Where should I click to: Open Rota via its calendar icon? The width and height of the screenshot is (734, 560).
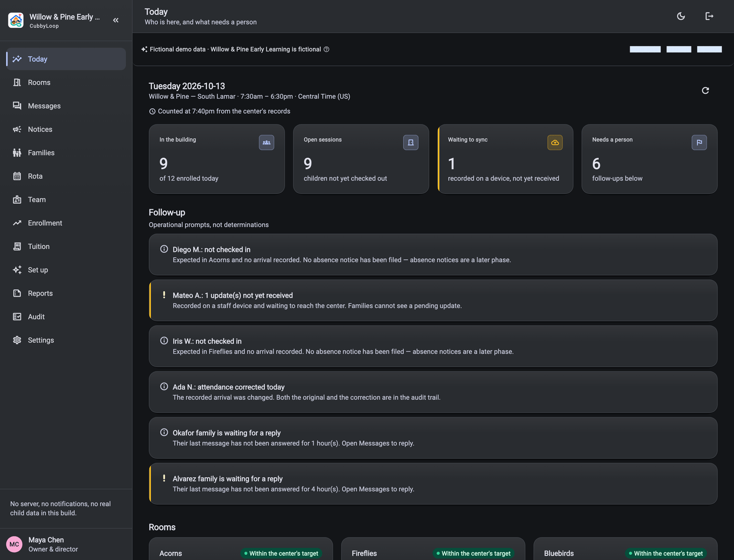(17, 176)
